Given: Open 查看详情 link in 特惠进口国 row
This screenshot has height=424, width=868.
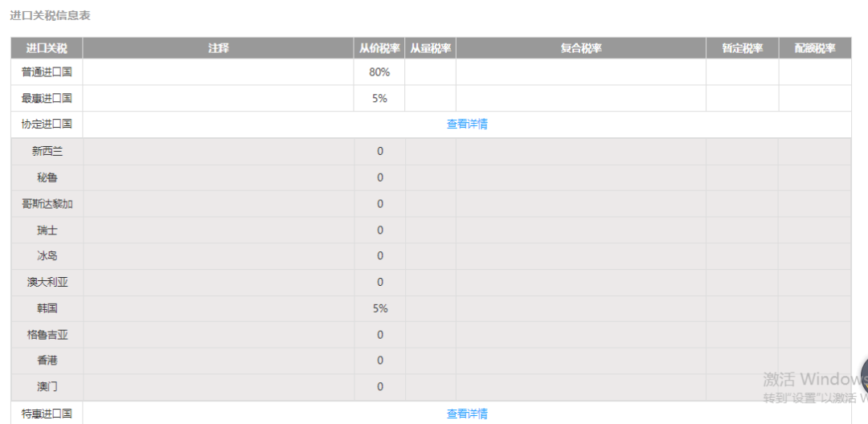Looking at the screenshot, I should [x=467, y=414].
